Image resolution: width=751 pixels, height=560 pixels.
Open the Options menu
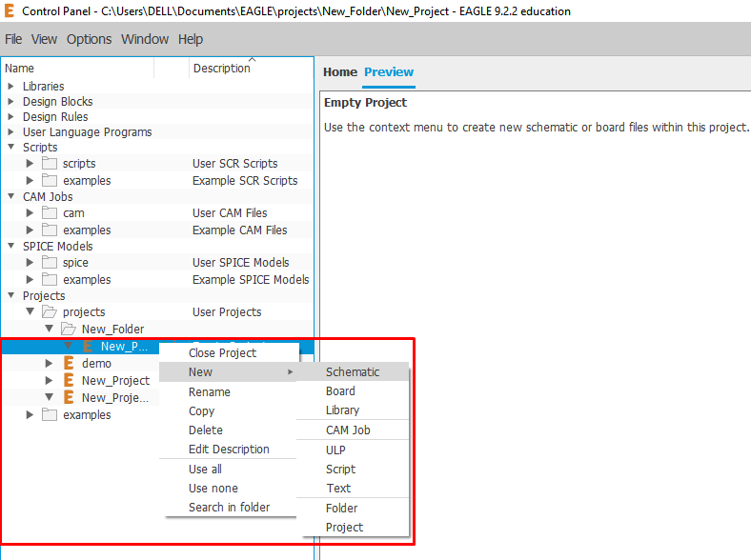tap(89, 39)
